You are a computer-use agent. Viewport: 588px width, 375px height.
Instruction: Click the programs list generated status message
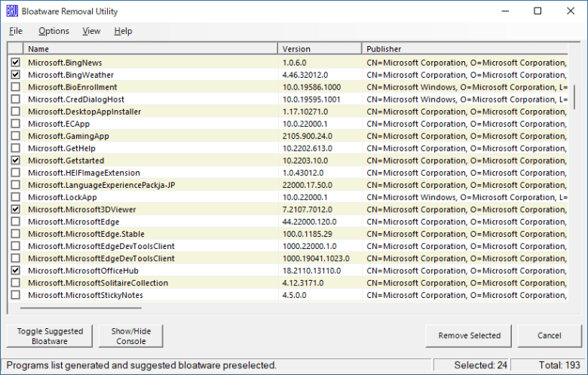pos(142,365)
